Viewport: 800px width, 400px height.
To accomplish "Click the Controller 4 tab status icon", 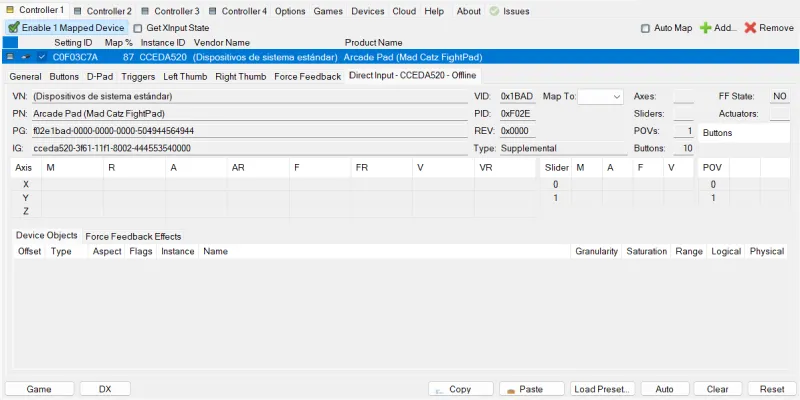I will 212,11.
